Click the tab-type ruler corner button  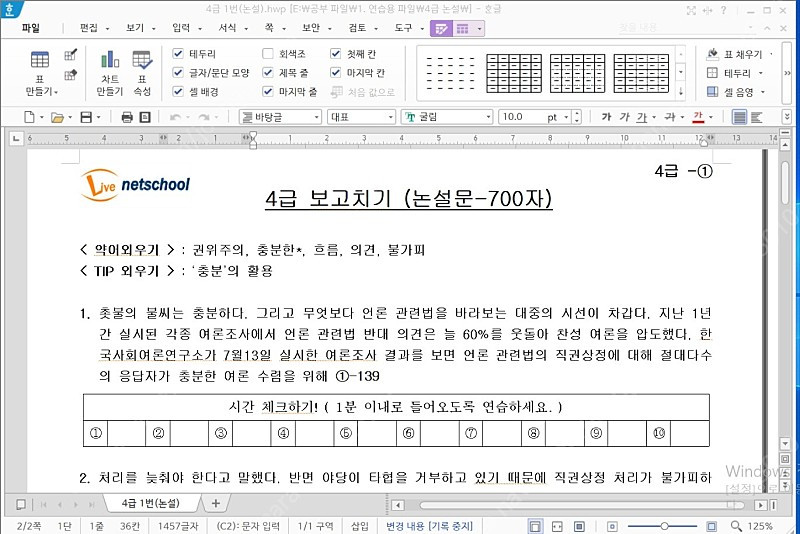click(16, 138)
